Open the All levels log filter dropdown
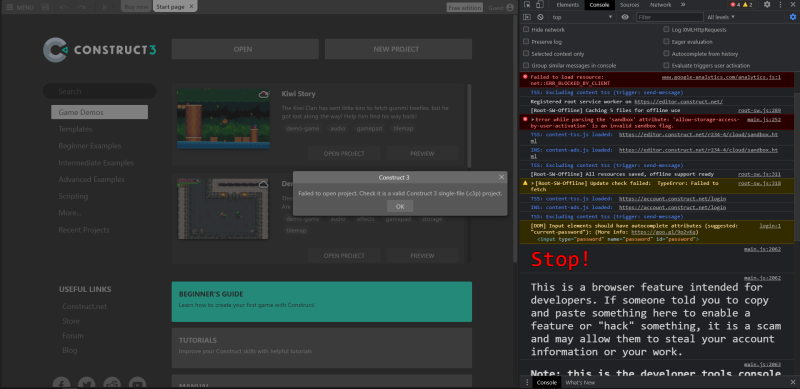Viewport: 800px width, 389px height. coord(721,17)
